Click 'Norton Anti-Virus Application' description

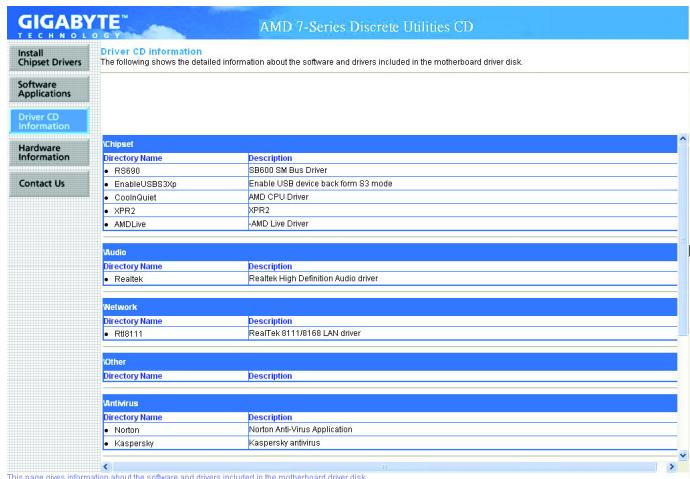pyautogui.click(x=301, y=429)
